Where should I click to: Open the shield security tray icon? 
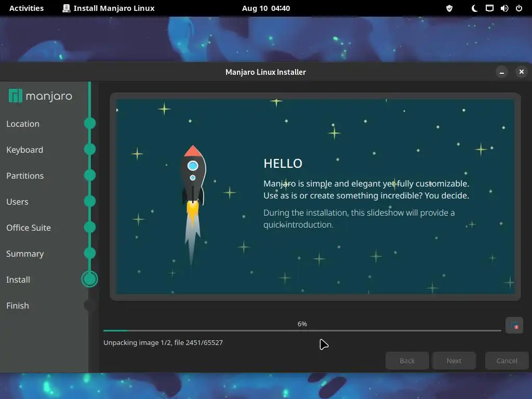pos(449,8)
